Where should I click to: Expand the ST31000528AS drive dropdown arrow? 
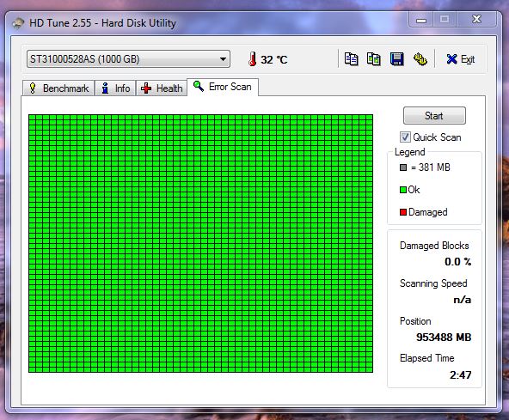(223, 59)
